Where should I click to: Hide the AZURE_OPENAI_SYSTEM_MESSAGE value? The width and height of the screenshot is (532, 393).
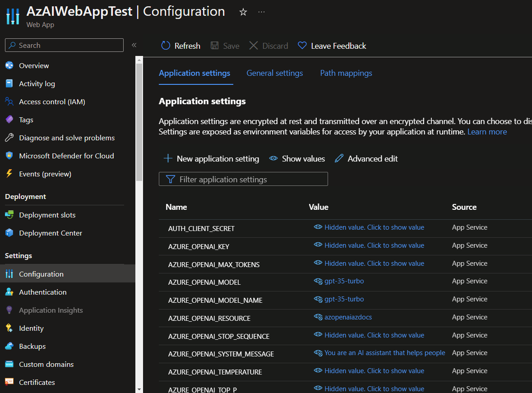click(379, 352)
